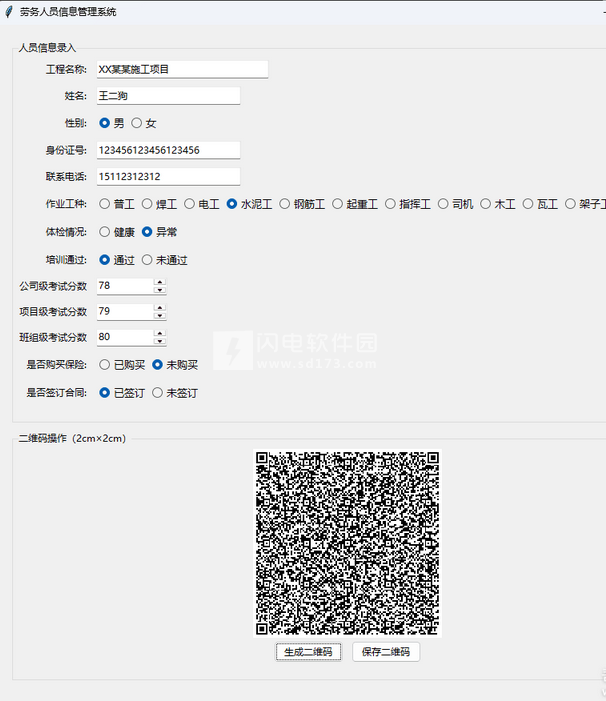Click the 劳务人员信息管理系统 window title
This screenshot has height=701, width=606.
click(68, 12)
